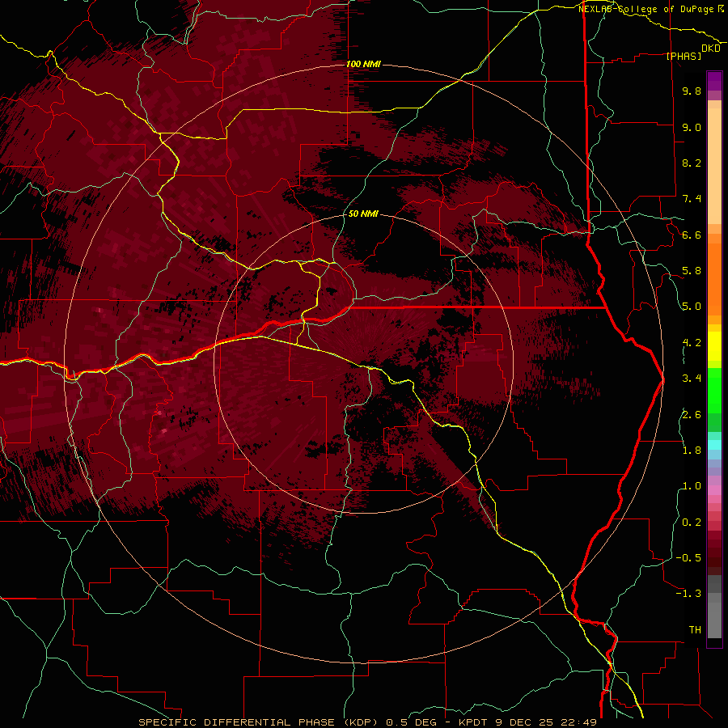Click the -0.5 value on the color scale
The width and height of the screenshot is (728, 728).
tap(689, 557)
